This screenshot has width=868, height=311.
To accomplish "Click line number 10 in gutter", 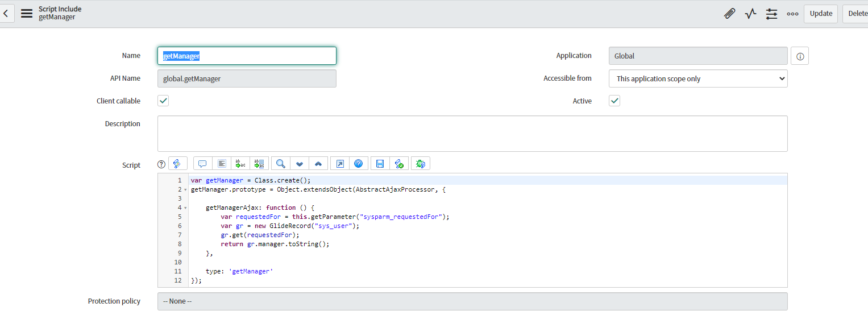I will click(177, 262).
